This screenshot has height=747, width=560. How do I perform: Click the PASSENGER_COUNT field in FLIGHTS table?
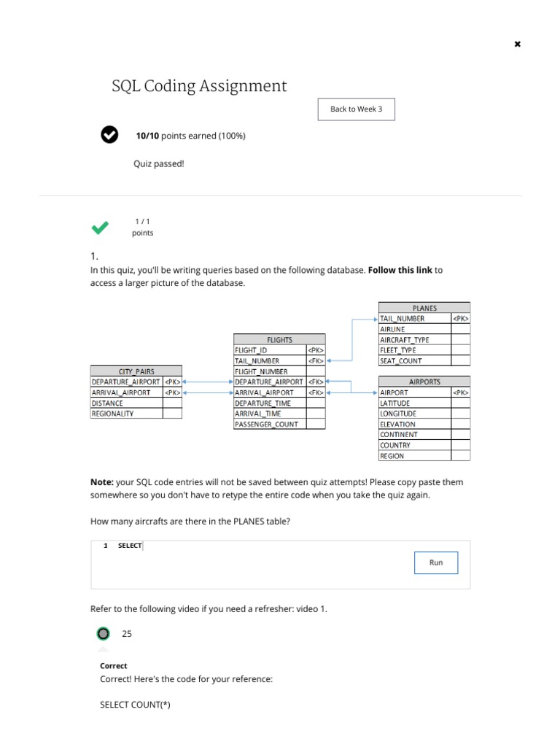tap(266, 424)
